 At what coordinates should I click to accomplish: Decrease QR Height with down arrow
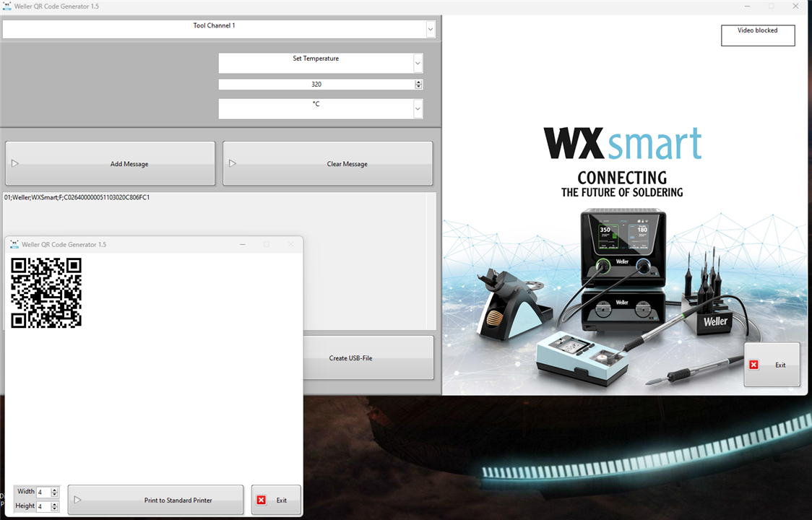54,509
